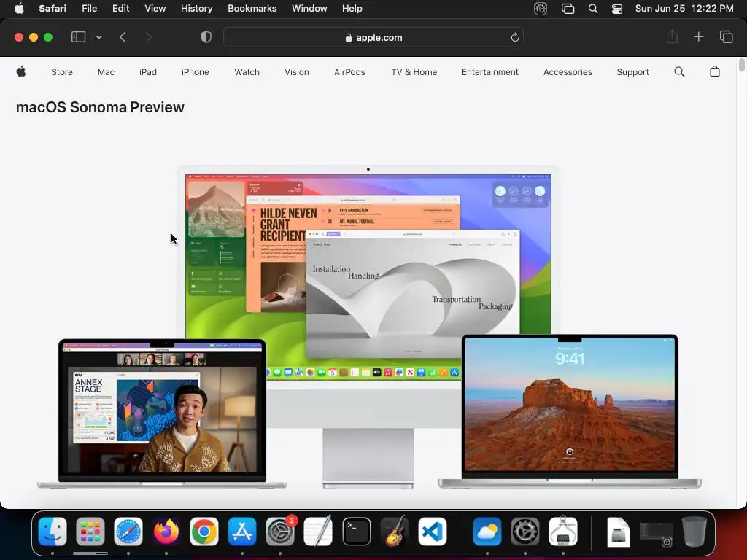Click the date and time in menu bar

click(684, 8)
